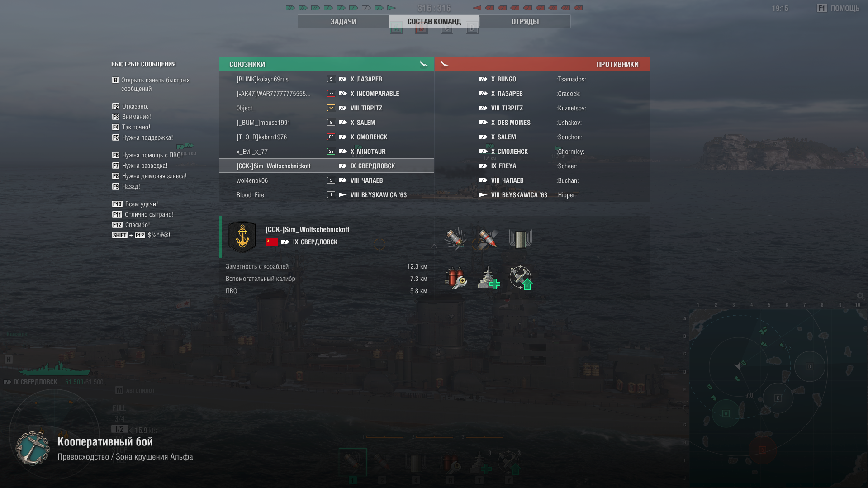The height and width of the screenshot is (488, 868).
Task: Select player Blood_Fire in allies list
Action: [327, 195]
